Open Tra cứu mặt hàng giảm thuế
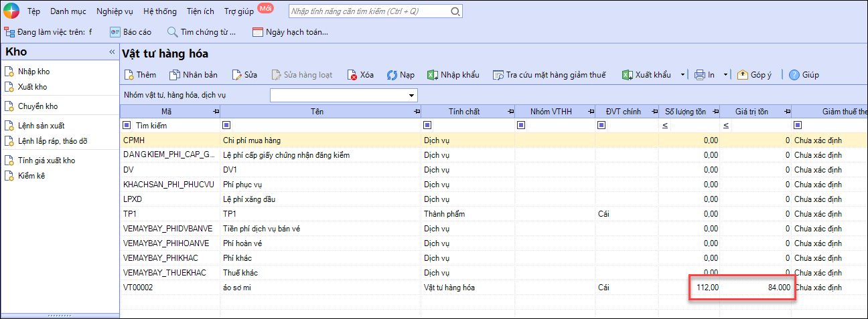The image size is (868, 319). pos(549,75)
